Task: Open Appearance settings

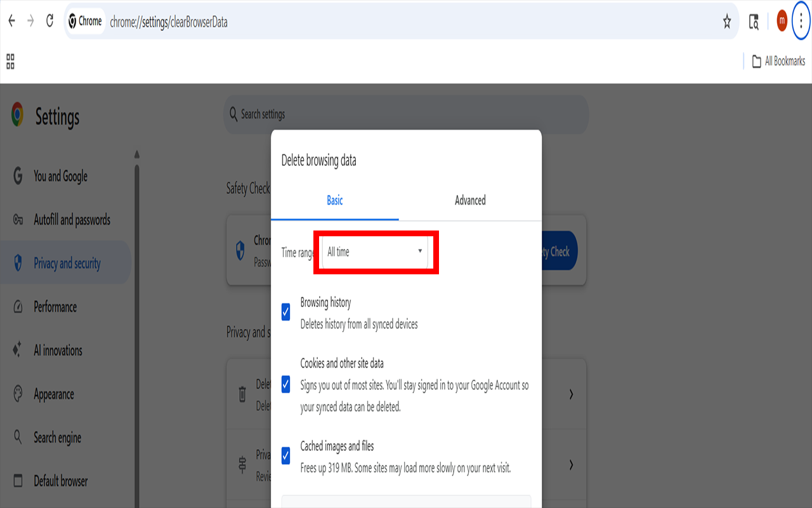Action: [x=54, y=394]
